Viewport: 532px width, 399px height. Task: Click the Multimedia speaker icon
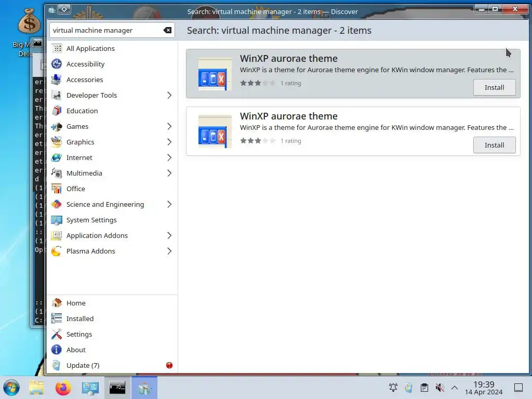pos(57,174)
